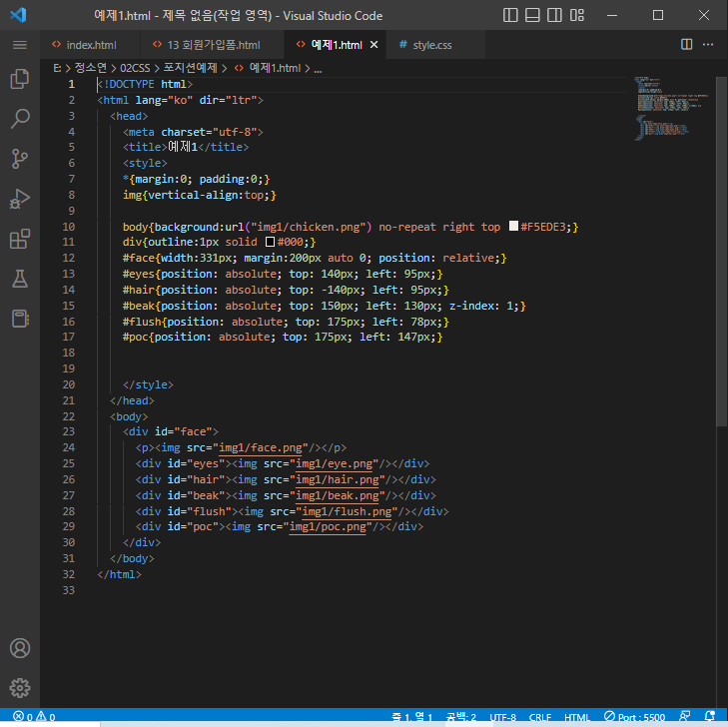728x727 pixels.
Task: Open the notifications bell
Action: tap(709, 716)
